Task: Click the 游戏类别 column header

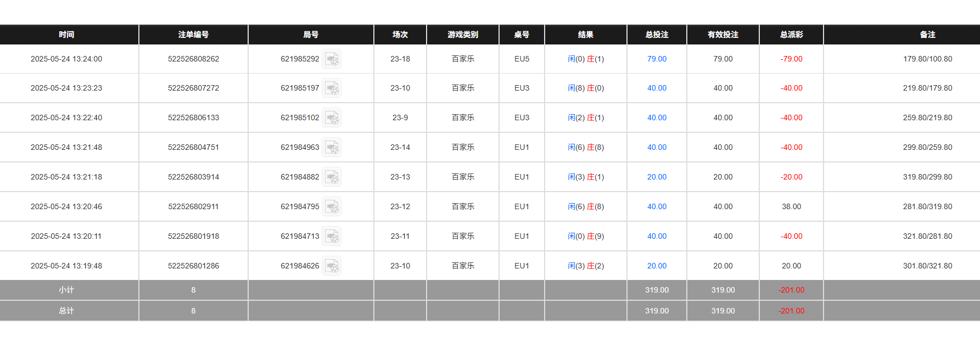Action: point(462,35)
